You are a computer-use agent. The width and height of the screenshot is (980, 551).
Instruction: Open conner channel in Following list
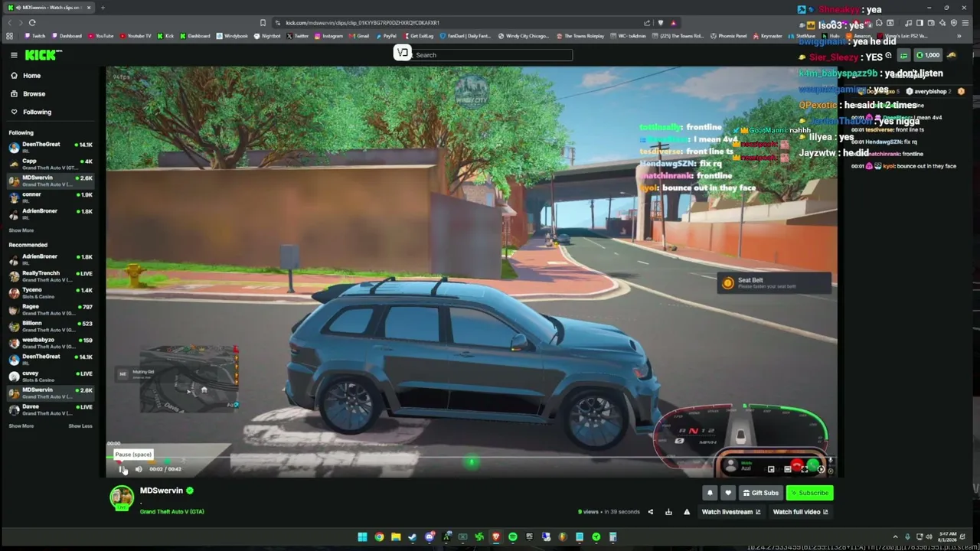(51, 197)
